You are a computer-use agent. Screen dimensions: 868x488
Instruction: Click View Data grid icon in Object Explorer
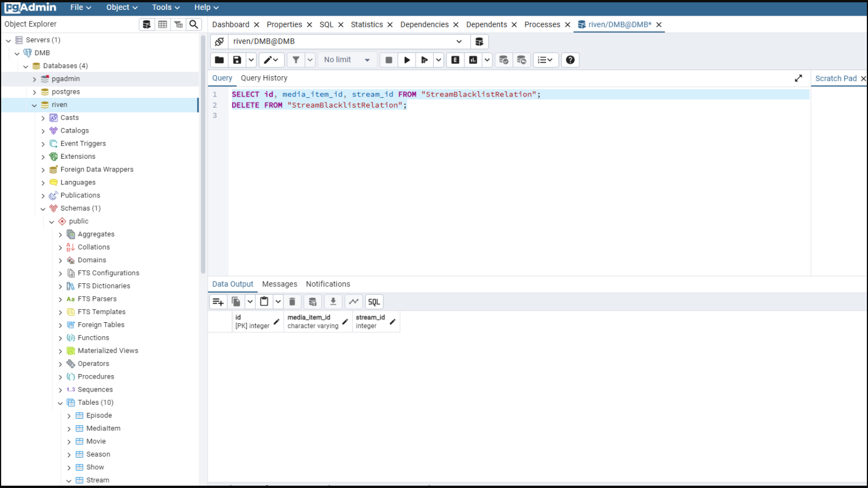pos(162,24)
